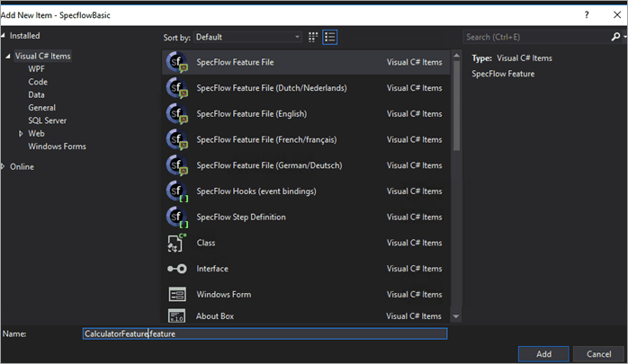
Task: Click the Windows Form template icon
Action: [x=176, y=295]
